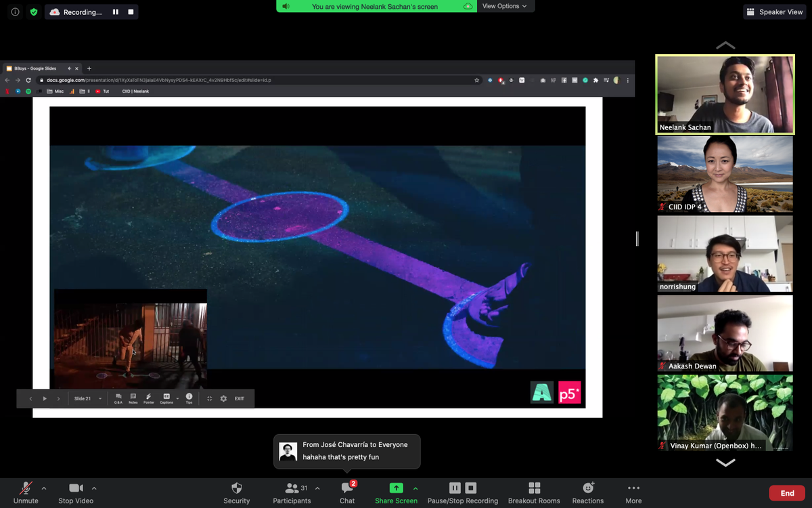Open speaker Notes in slides toolbar
The width and height of the screenshot is (812, 508).
133,398
